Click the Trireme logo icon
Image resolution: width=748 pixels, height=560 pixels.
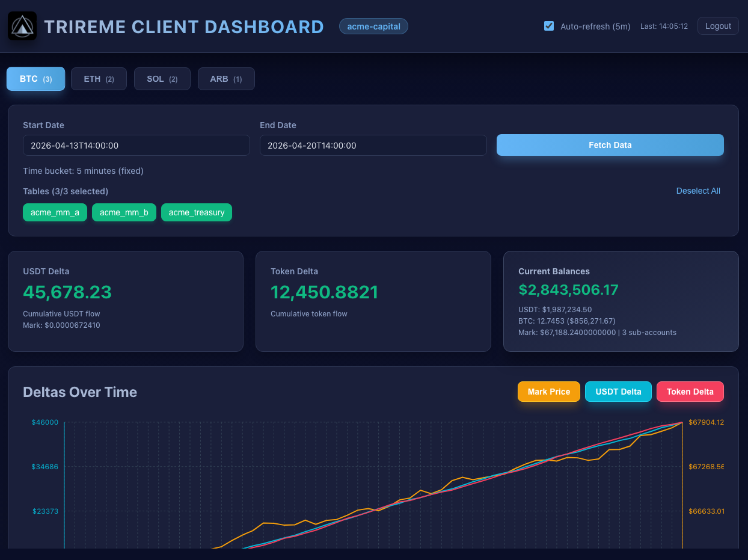click(22, 26)
